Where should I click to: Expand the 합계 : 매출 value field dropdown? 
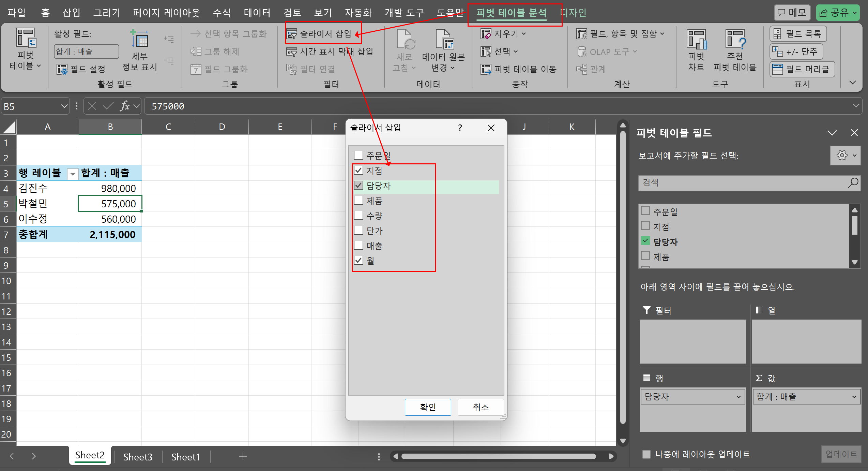854,397
